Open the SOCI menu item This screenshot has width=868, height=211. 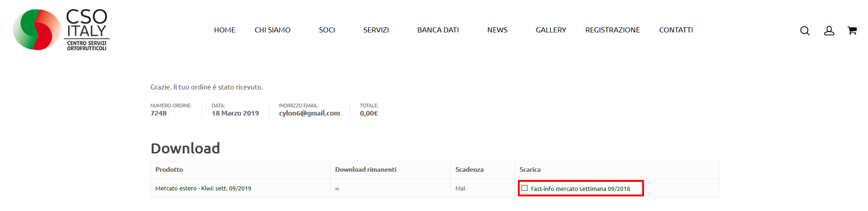click(327, 30)
